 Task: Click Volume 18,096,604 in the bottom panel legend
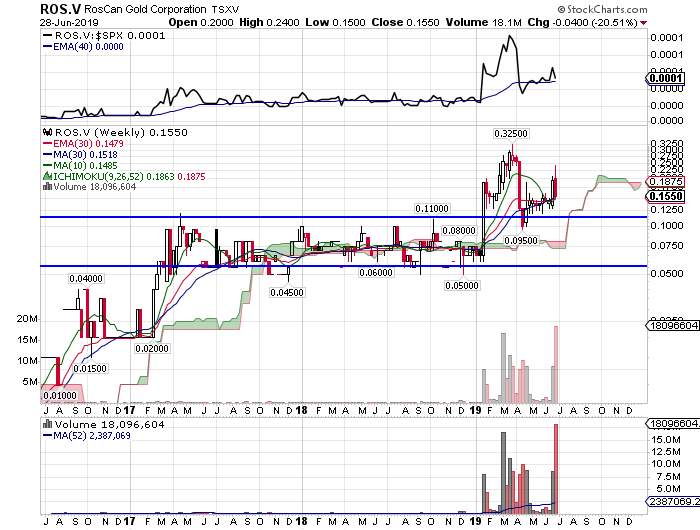pyautogui.click(x=104, y=424)
